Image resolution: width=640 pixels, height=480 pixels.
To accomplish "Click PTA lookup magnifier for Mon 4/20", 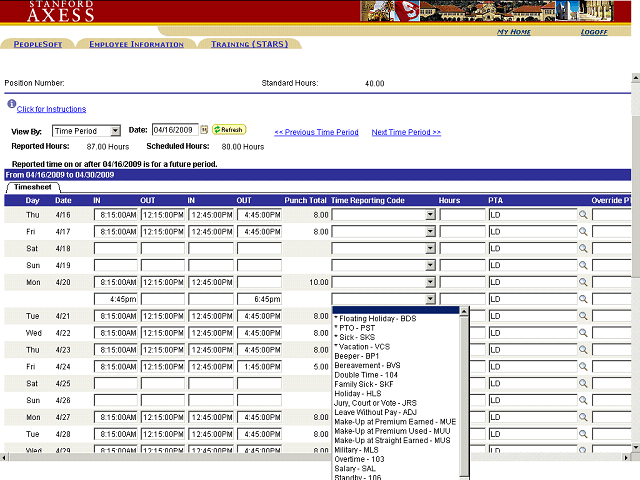I will coord(584,283).
